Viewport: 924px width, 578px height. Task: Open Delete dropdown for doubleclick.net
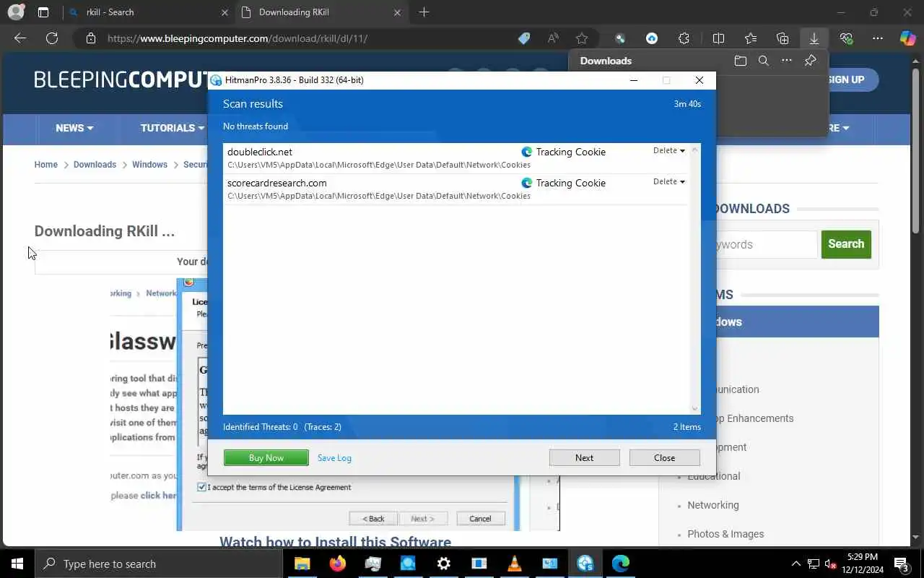669,150
